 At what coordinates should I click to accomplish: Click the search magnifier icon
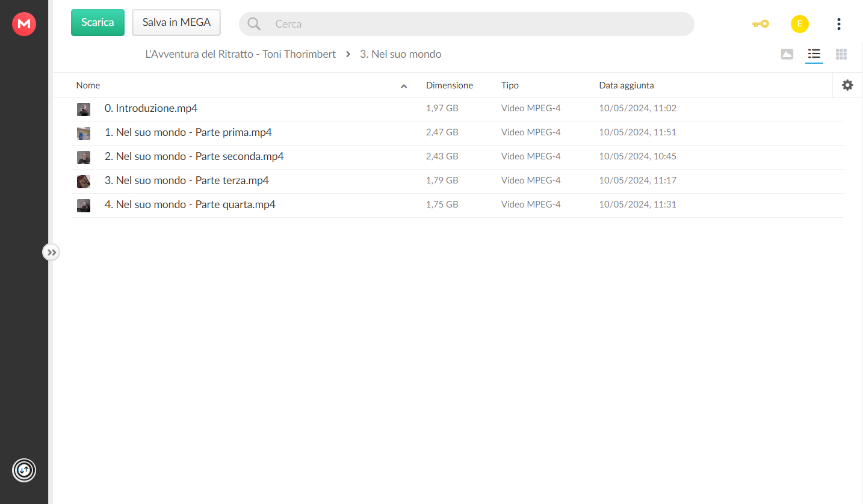tap(254, 24)
